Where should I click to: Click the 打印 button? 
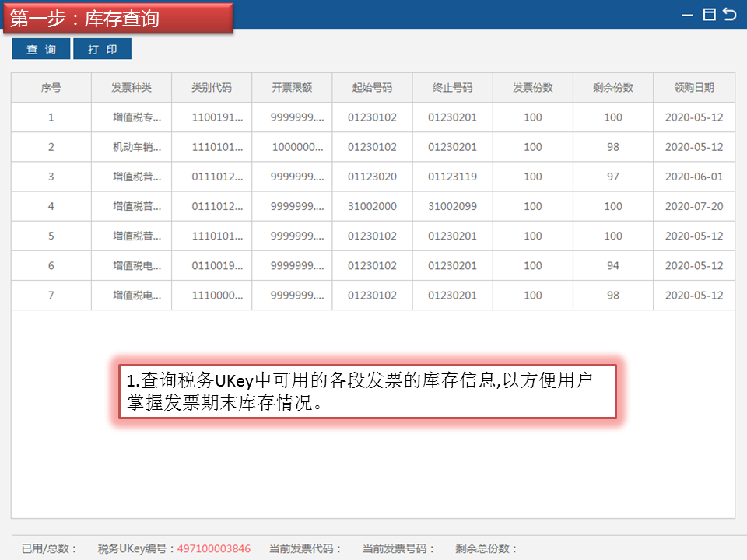pyautogui.click(x=103, y=49)
